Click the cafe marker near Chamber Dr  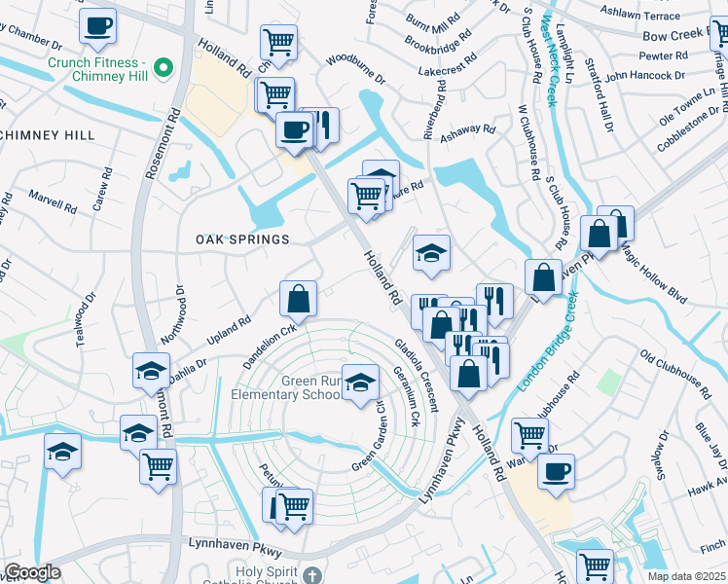97,27
